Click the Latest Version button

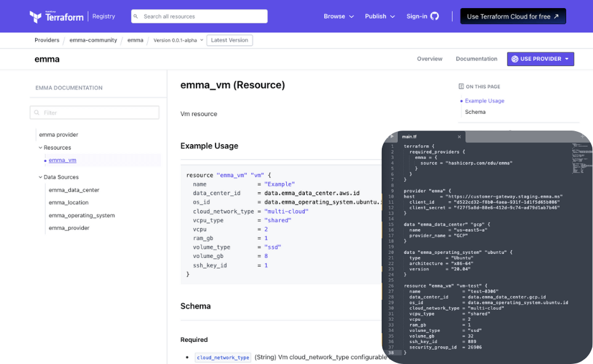[x=230, y=40]
